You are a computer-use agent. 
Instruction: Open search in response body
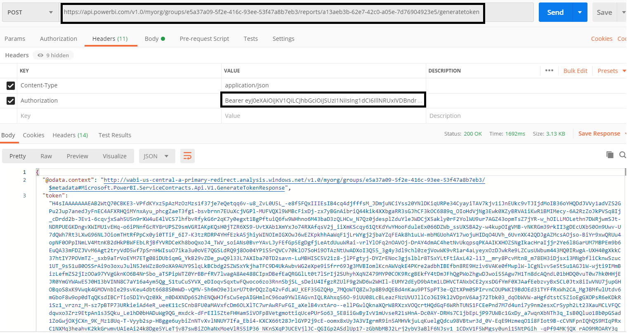click(x=623, y=155)
